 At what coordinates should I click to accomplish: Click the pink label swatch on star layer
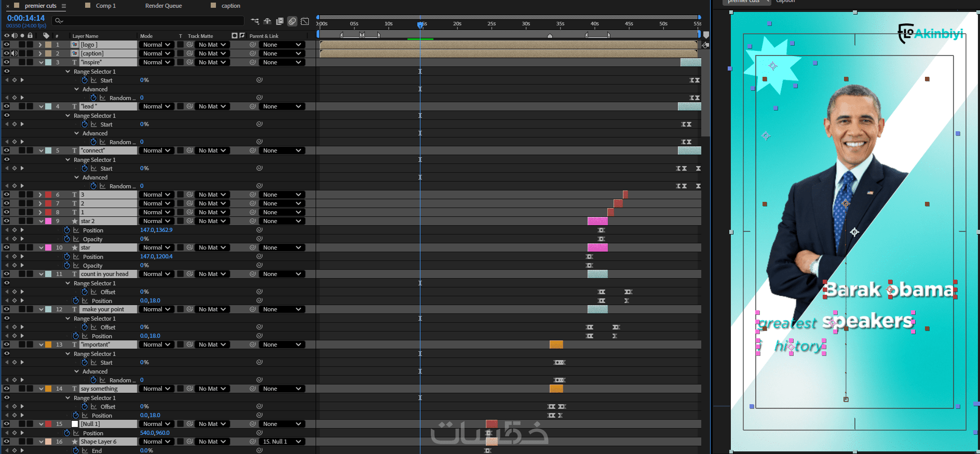coord(48,247)
